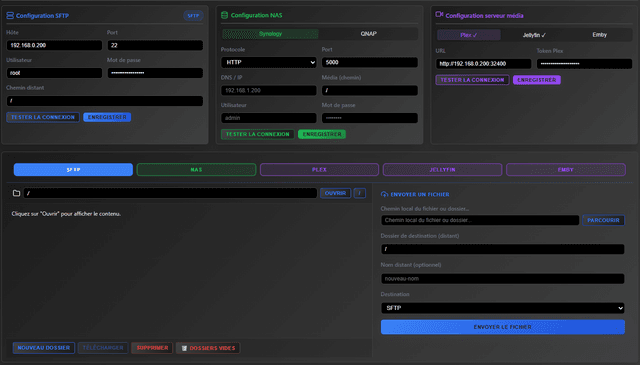
Task: Click the NOUVEAU DOSSIER button
Action: [x=44, y=348]
